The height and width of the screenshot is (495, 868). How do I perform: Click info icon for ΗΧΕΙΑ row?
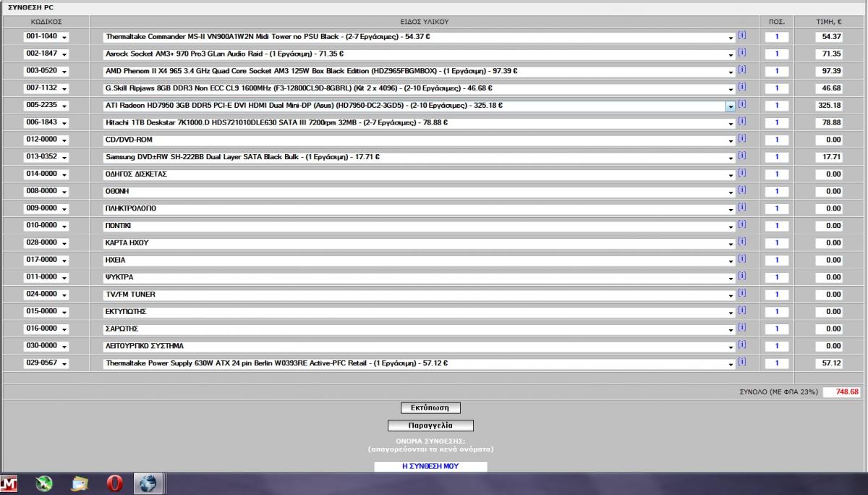(741, 258)
